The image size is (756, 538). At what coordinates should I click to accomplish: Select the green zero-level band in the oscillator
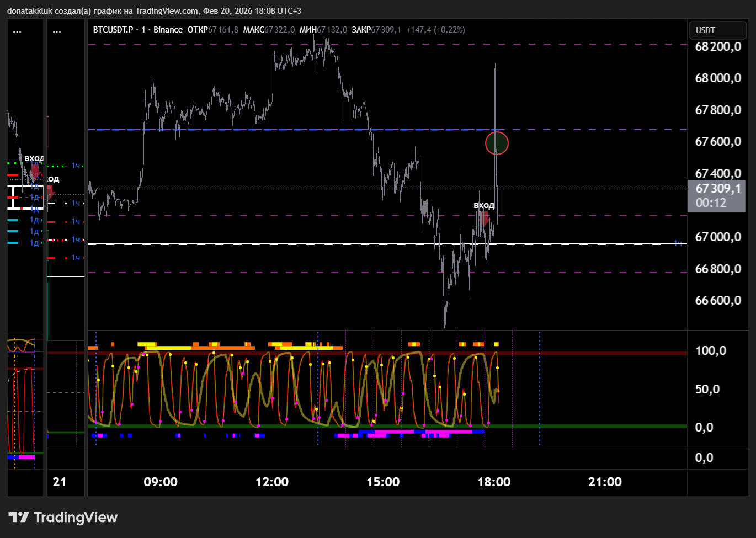coord(331,426)
